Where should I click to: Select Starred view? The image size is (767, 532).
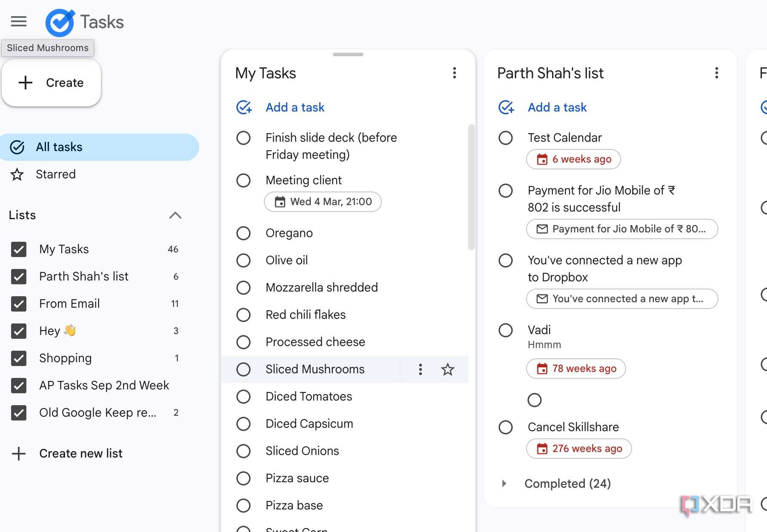coord(100,174)
